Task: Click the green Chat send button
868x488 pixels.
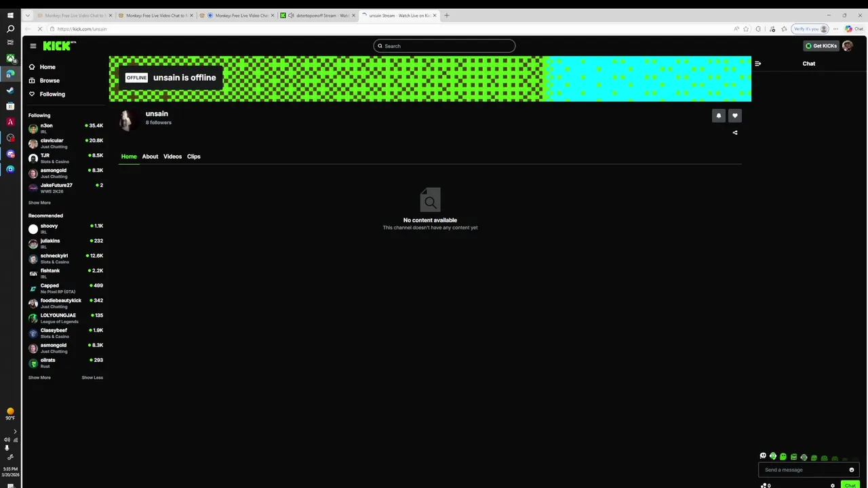Action: (850, 485)
